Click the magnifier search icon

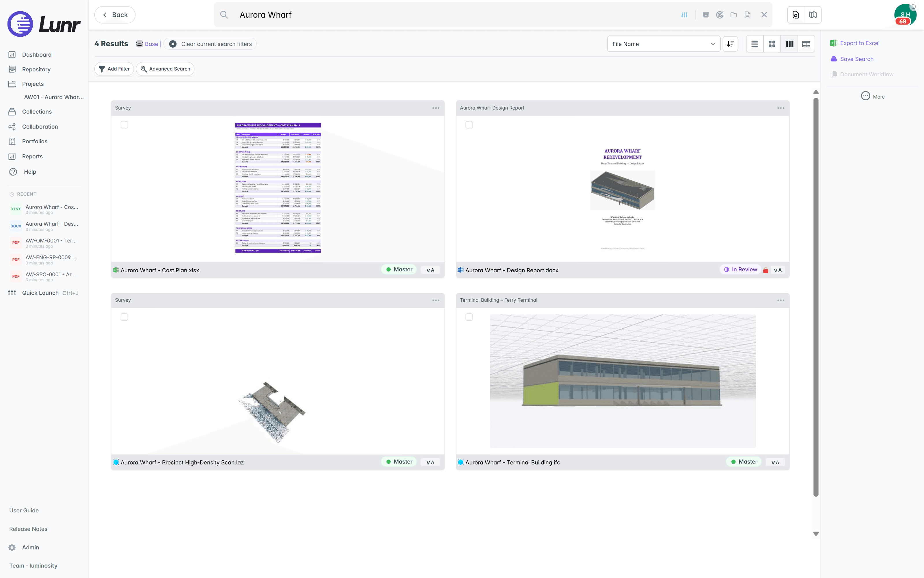224,15
